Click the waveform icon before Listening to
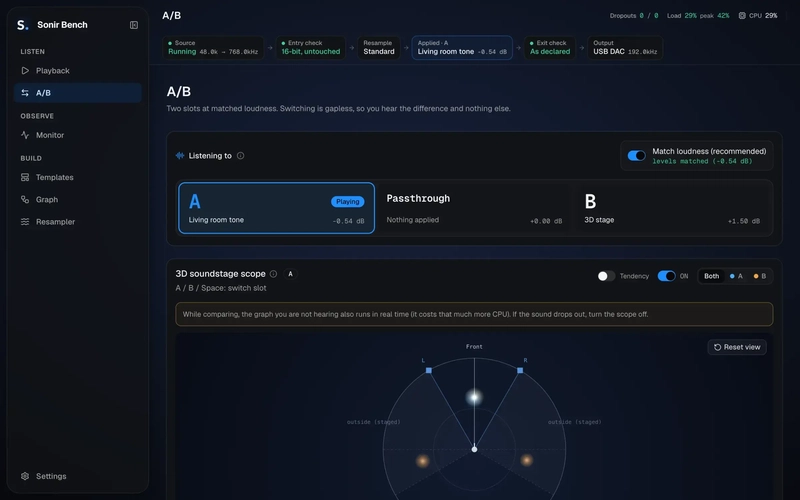 pos(180,156)
